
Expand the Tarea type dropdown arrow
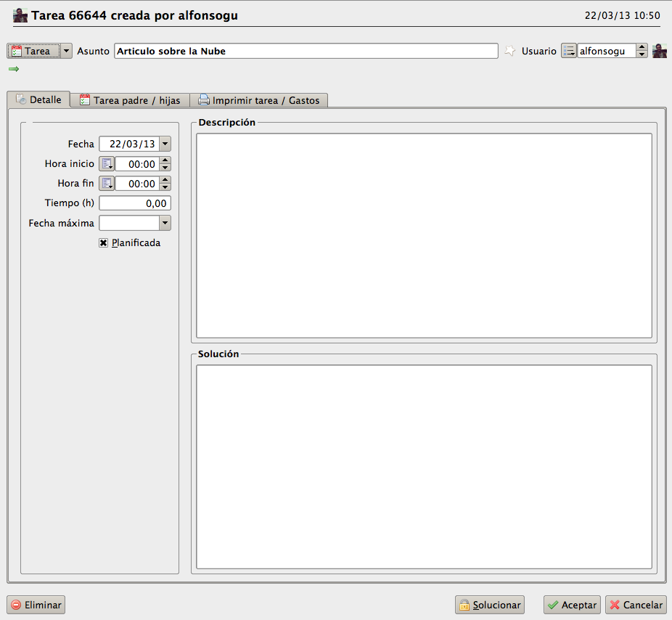pyautogui.click(x=66, y=51)
